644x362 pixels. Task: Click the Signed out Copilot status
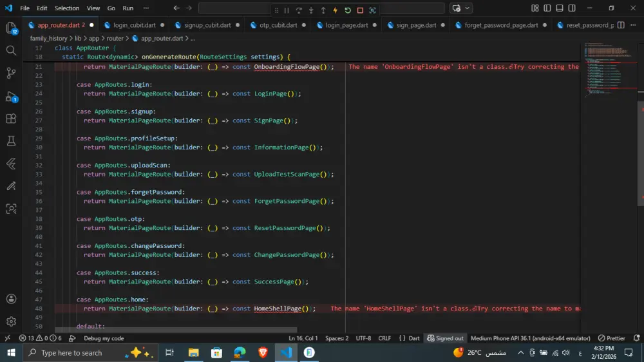445,338
